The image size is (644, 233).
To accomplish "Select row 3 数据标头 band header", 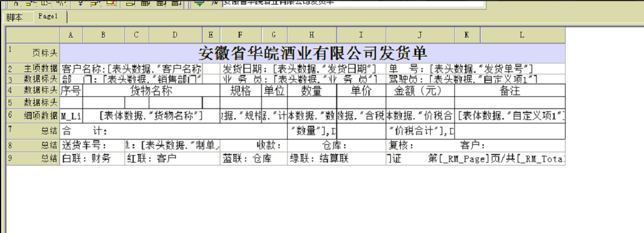I will pos(33,79).
